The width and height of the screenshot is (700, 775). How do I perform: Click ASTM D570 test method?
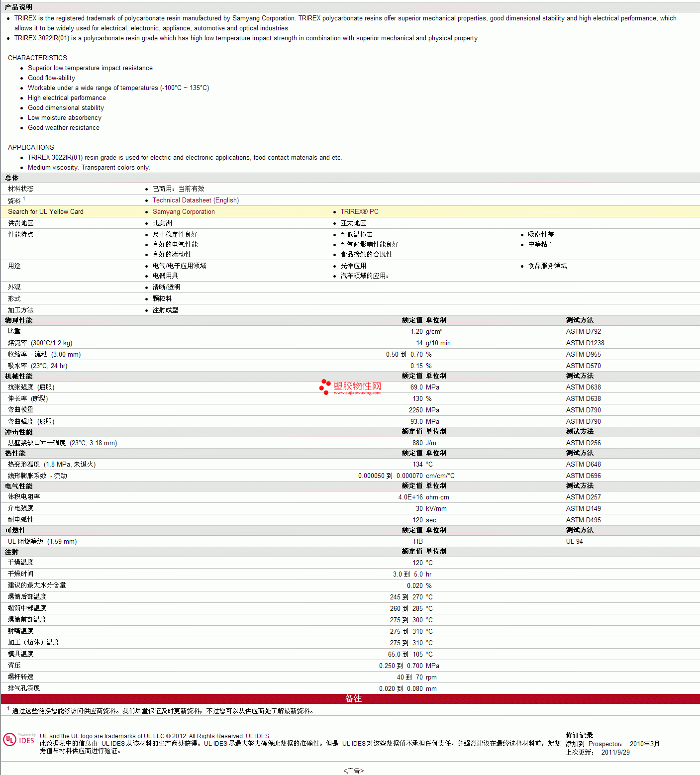[x=584, y=366]
